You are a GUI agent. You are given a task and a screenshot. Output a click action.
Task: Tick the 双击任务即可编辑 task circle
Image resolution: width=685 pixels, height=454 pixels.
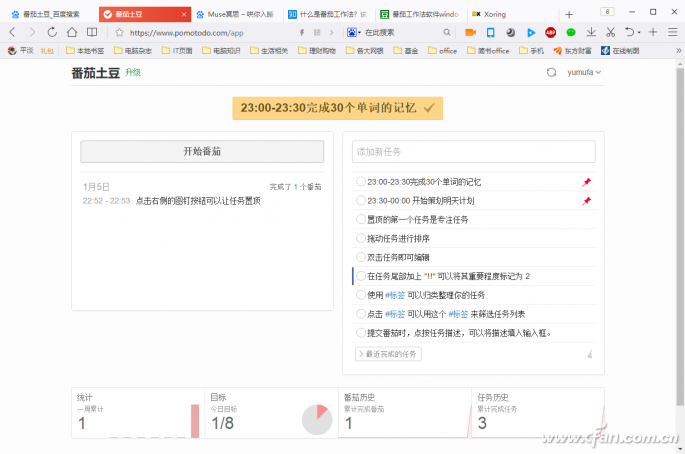point(360,256)
